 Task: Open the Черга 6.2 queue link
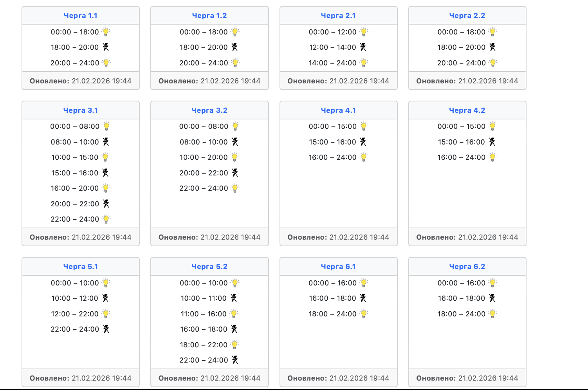[x=467, y=267]
